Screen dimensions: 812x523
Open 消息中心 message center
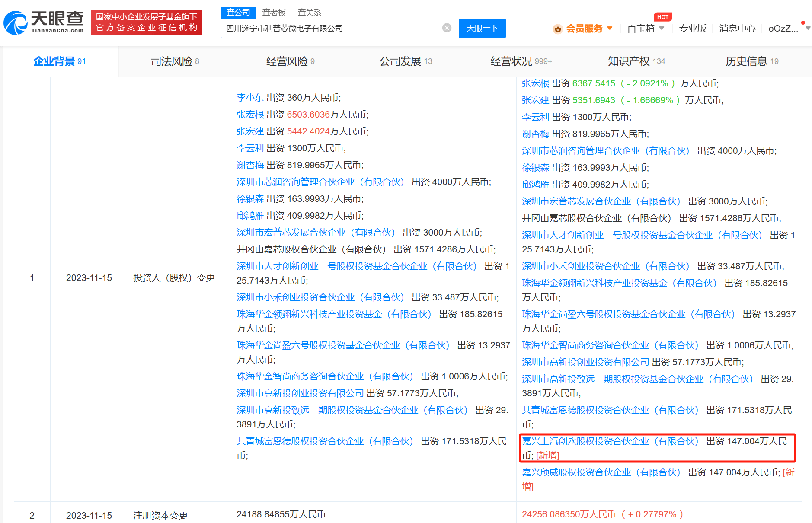pos(737,29)
